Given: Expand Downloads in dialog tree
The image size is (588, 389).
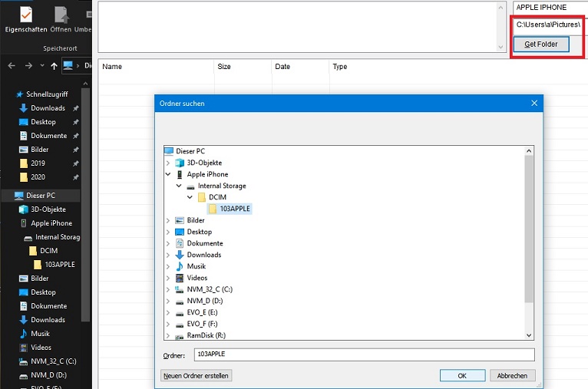Looking at the screenshot, I should click(168, 255).
